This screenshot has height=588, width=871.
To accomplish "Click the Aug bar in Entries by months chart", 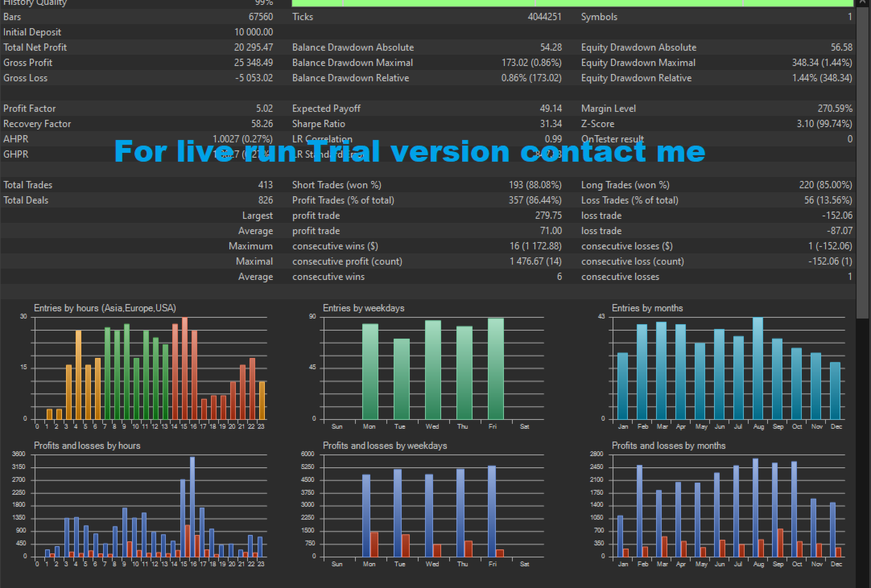I will tap(758, 368).
